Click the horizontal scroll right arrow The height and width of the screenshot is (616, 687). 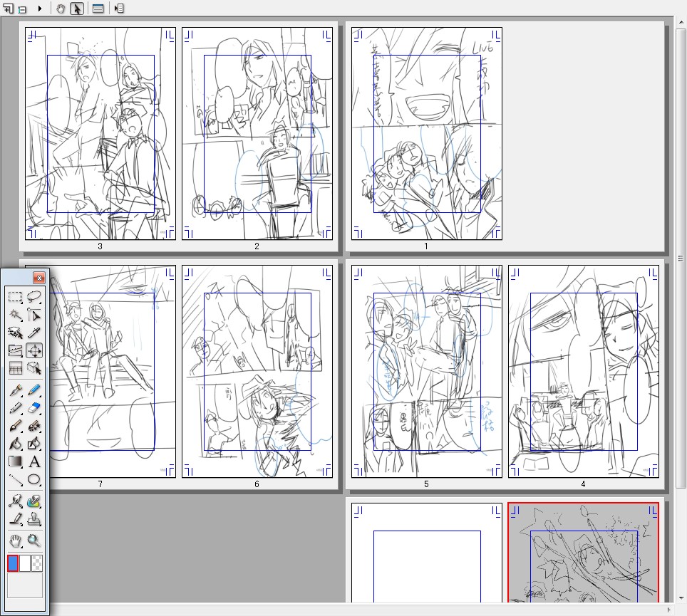pos(669,610)
